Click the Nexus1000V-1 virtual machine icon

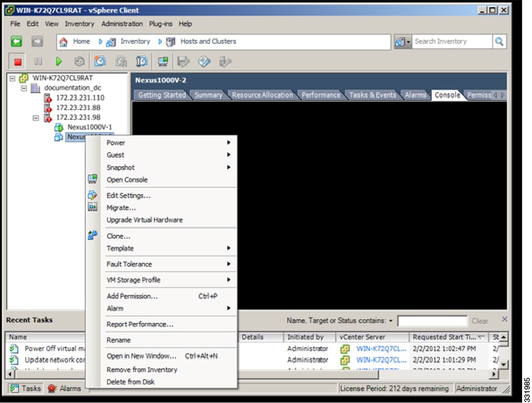pyautogui.click(x=59, y=127)
